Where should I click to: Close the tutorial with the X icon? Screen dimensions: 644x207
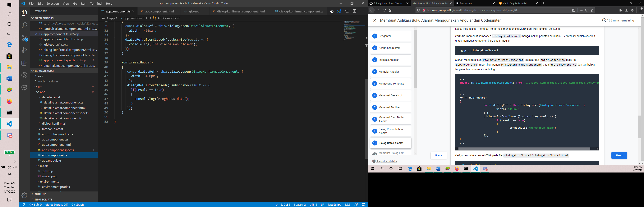375,21
